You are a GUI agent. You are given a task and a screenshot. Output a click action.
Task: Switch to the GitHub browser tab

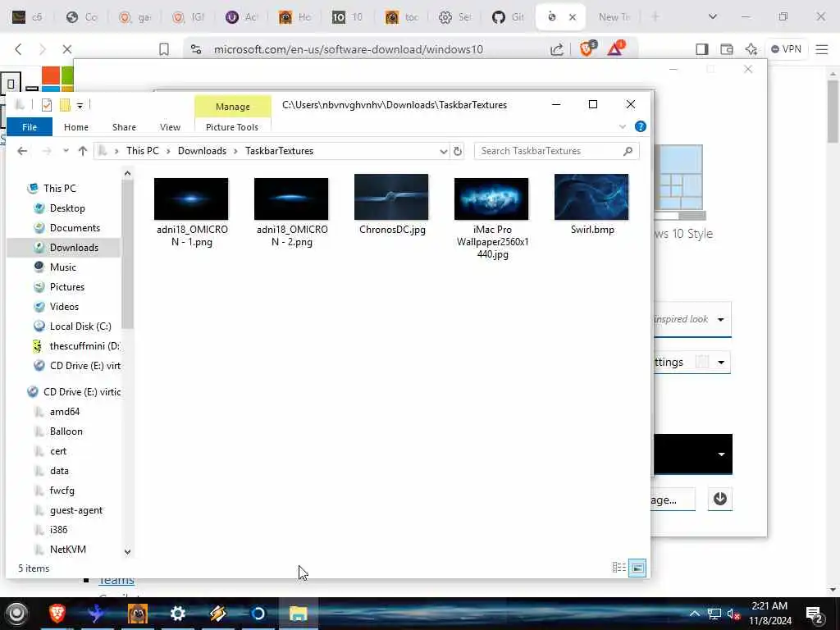click(x=508, y=17)
